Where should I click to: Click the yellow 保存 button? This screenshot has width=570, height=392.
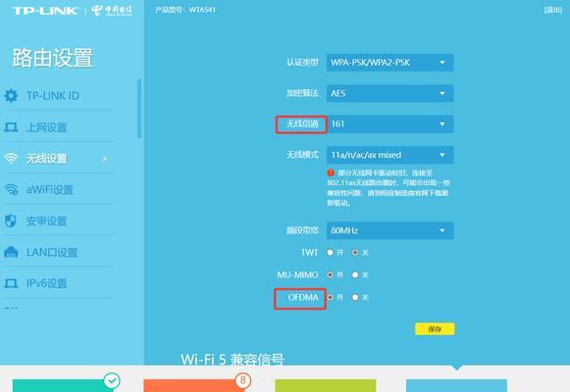pyautogui.click(x=435, y=329)
